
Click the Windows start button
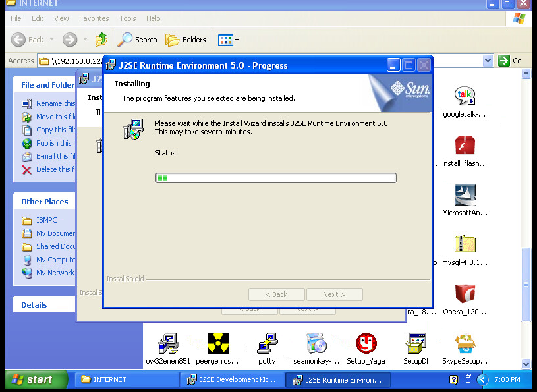[36, 379]
